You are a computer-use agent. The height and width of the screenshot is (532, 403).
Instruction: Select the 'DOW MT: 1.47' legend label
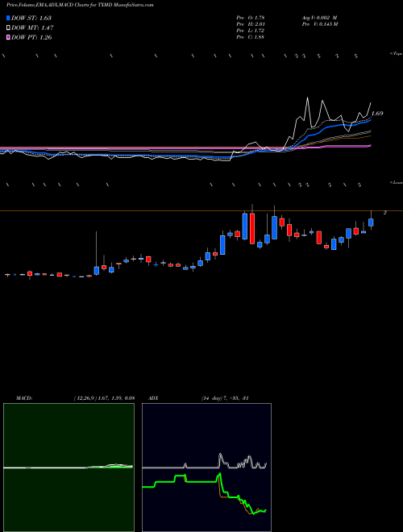point(32,28)
